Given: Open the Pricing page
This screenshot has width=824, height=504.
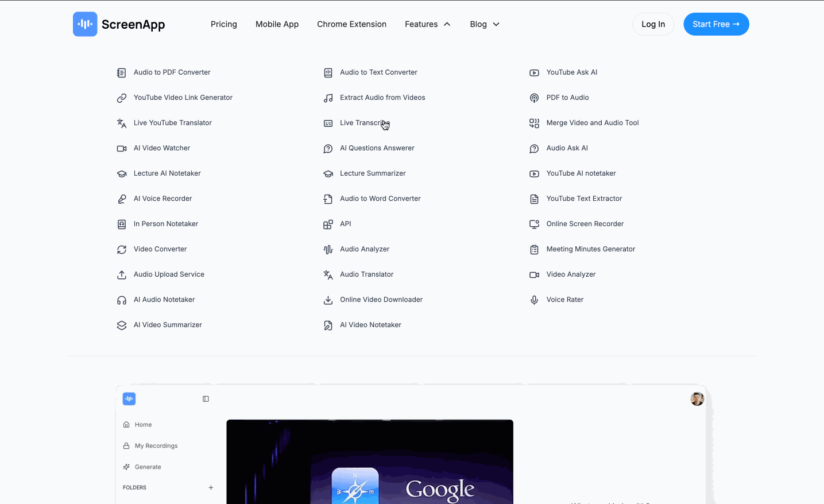Looking at the screenshot, I should point(223,24).
